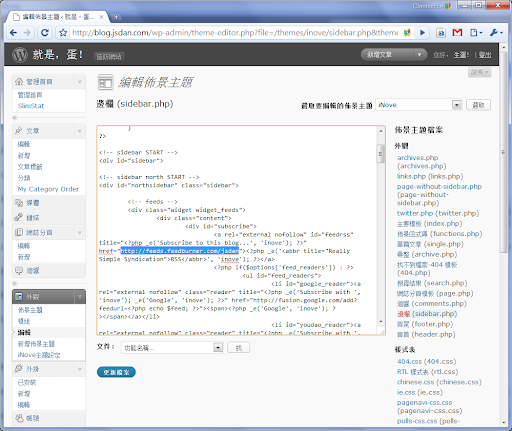The height and width of the screenshot is (431, 512).
Task: Click the media icon in sidebar
Action: tap(19, 203)
